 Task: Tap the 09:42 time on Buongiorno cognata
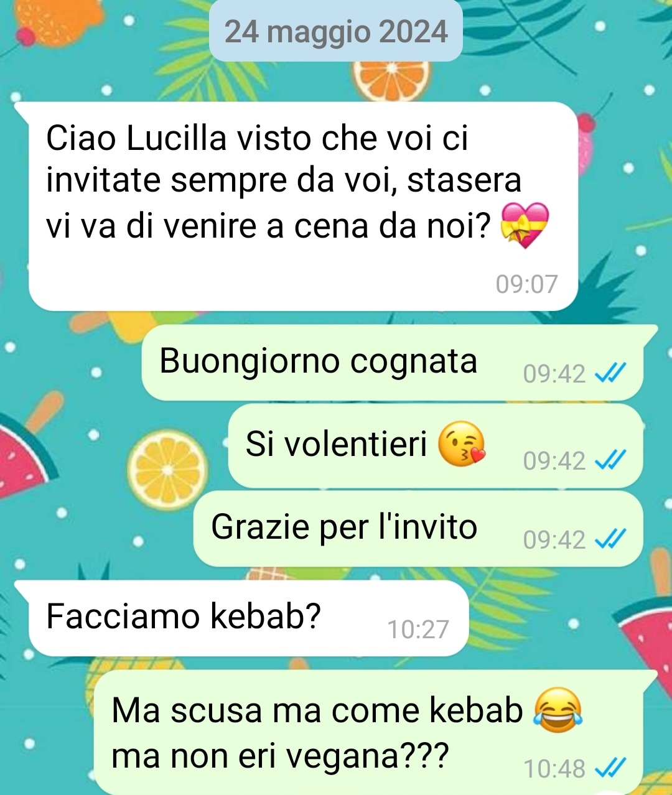pyautogui.click(x=554, y=374)
